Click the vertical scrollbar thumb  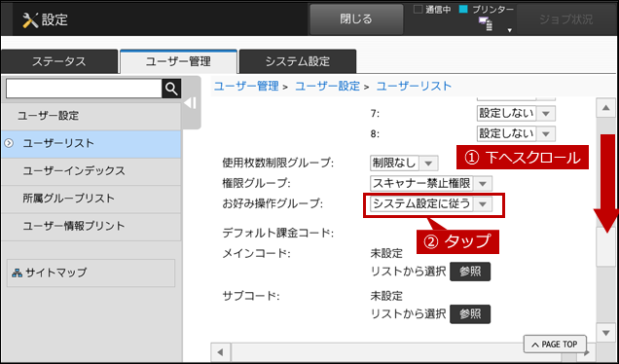point(606,247)
